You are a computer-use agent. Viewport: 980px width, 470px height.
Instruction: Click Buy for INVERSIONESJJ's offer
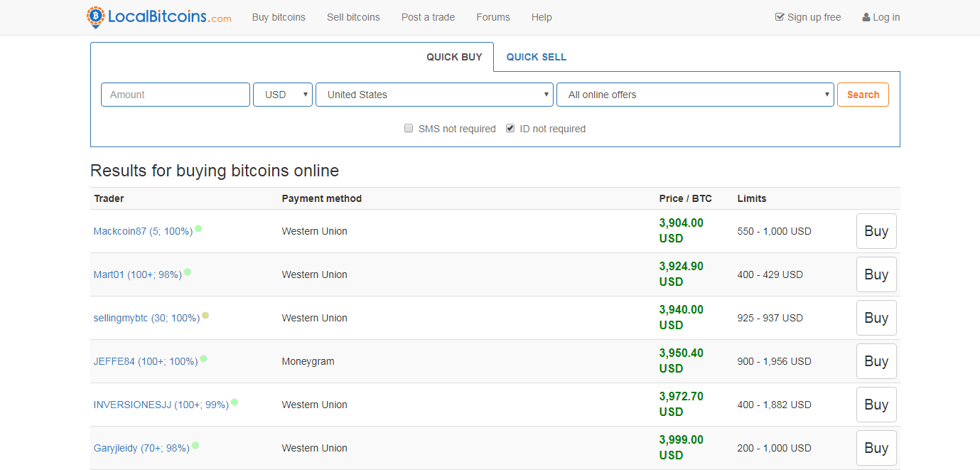[876, 405]
